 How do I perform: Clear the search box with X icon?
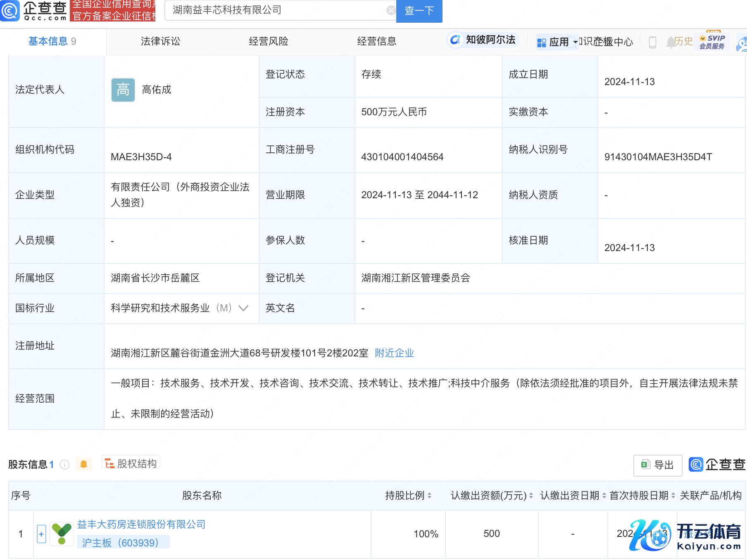point(390,10)
